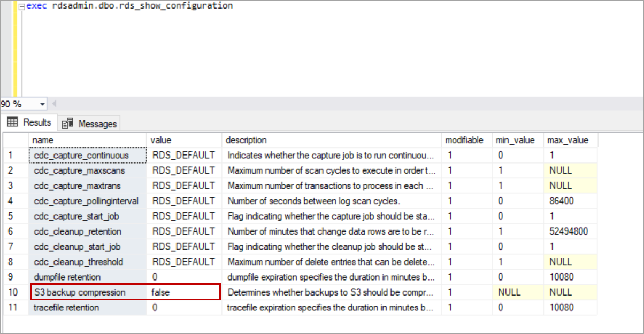The image size is (644, 334).
Task: Click the editor's scroll-left arrow
Action: pos(54,104)
